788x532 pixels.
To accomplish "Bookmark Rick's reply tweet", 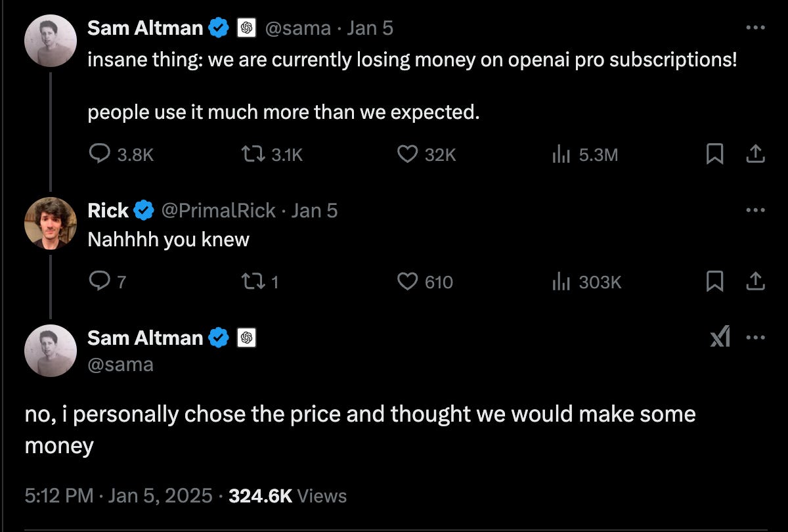I will (x=714, y=282).
